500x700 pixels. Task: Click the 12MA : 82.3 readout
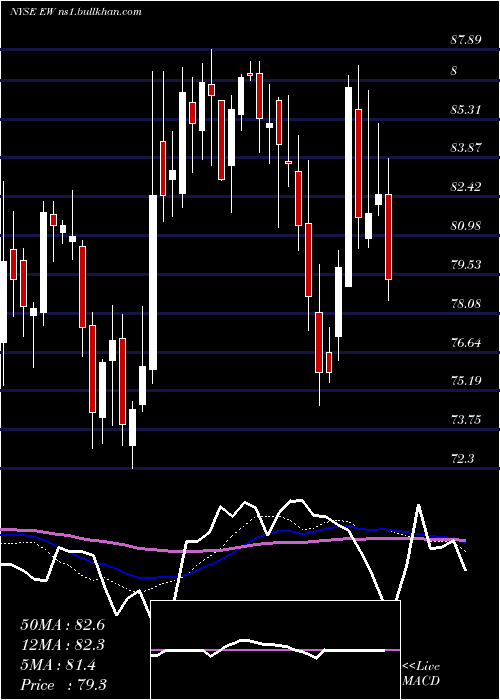point(62,645)
